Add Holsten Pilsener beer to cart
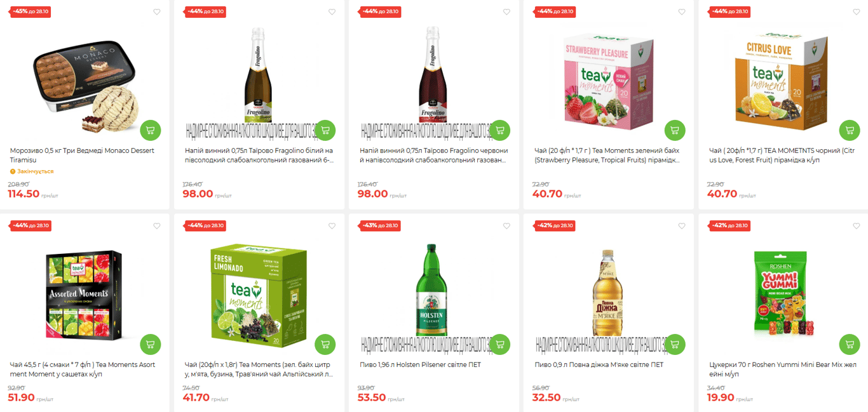 coord(500,344)
